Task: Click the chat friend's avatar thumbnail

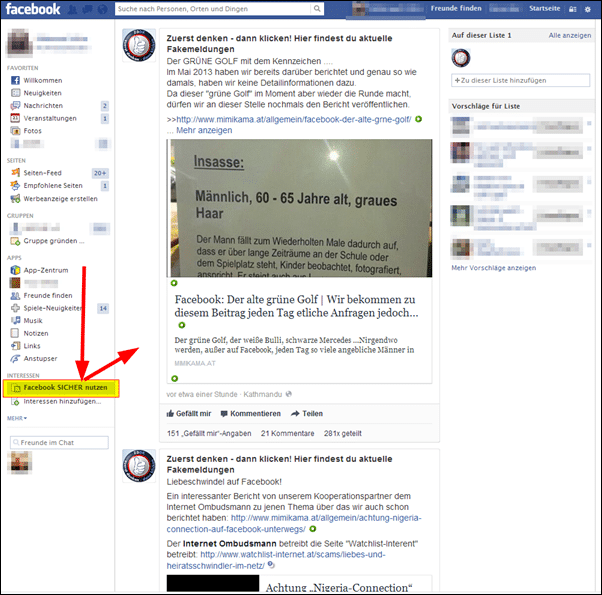Action: pos(19,463)
